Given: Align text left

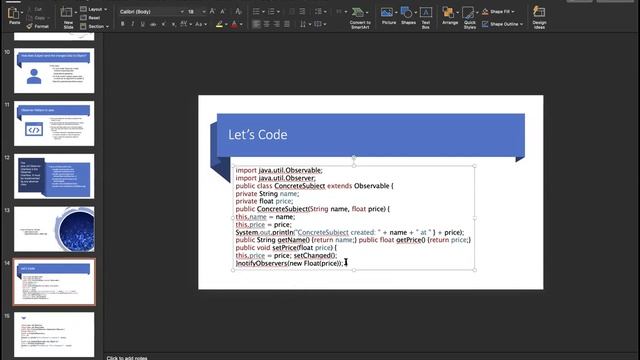Looking at the screenshot, I should click(x=256, y=24).
